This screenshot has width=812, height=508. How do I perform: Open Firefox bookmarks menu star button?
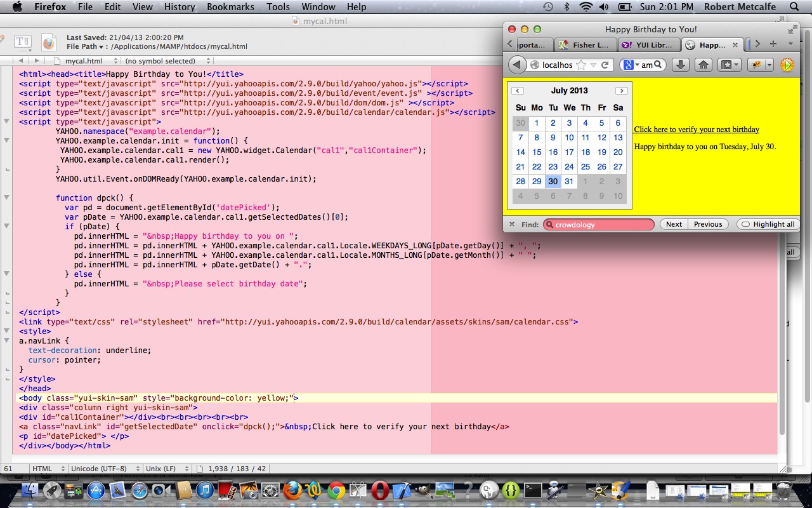(x=729, y=65)
